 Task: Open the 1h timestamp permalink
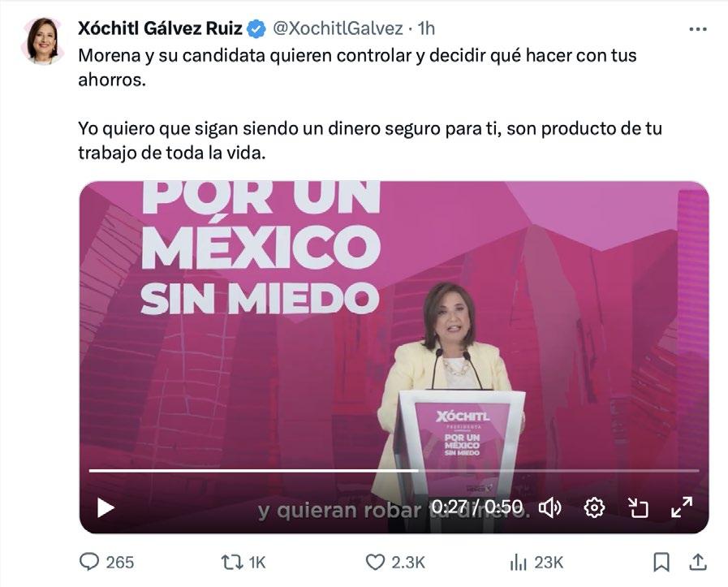coord(426,28)
